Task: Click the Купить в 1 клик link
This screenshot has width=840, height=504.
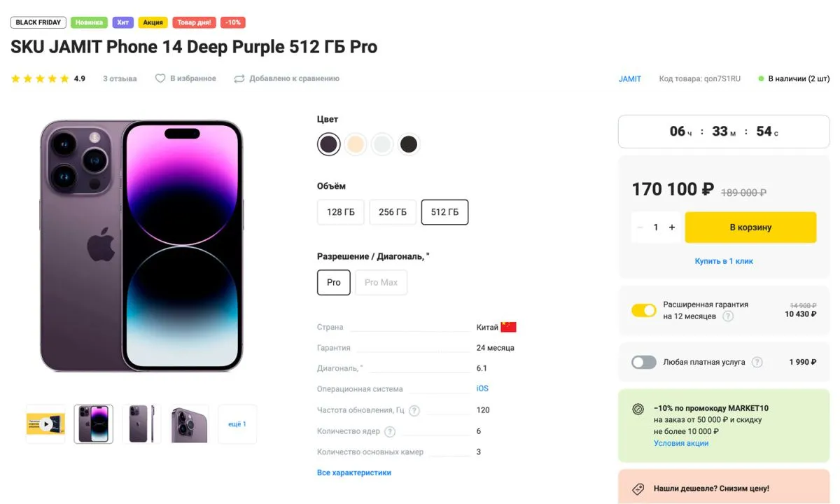Action: [x=724, y=261]
